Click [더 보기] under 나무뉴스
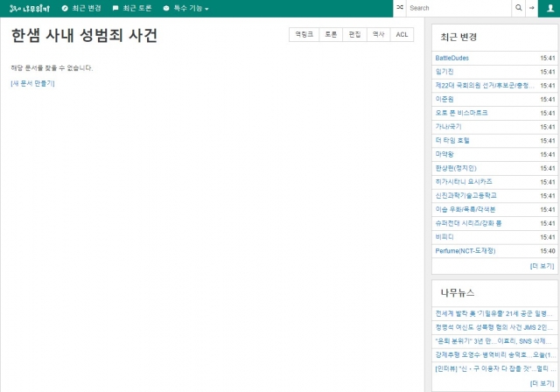 [x=542, y=383]
